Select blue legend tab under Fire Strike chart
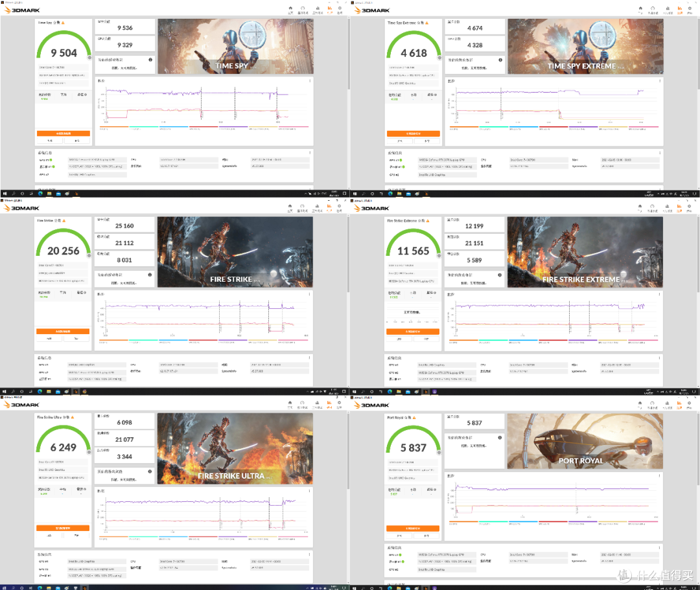This screenshot has width=700, height=590. pos(173,340)
